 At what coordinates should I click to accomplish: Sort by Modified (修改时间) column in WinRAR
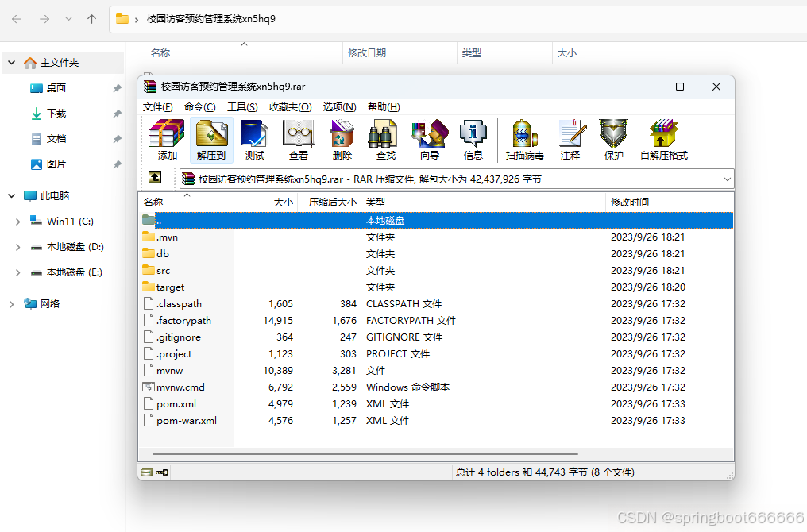(669, 202)
